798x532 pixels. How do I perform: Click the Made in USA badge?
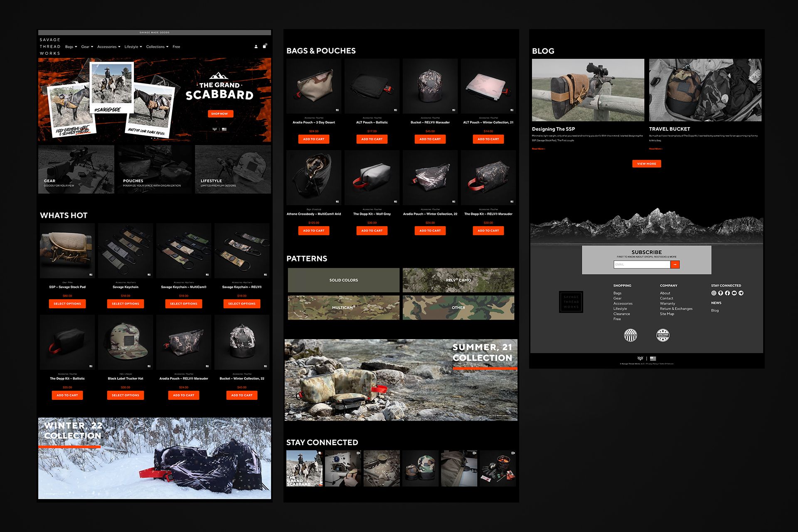(x=631, y=335)
